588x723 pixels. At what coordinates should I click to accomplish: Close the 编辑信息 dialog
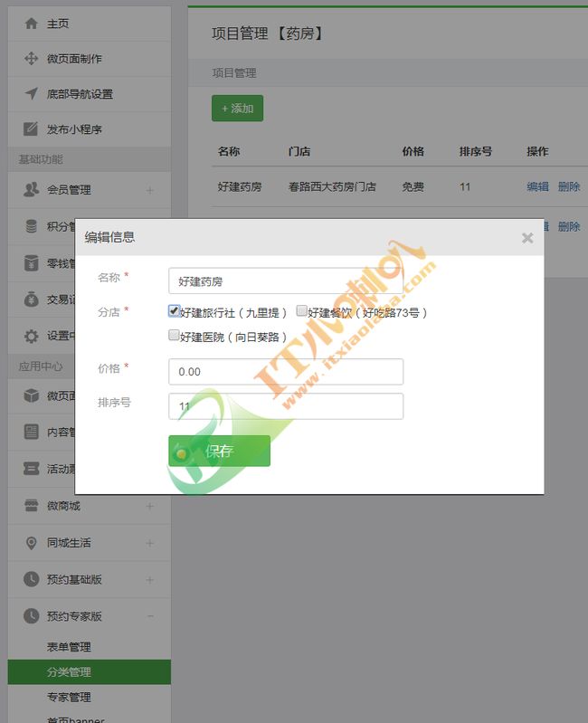(x=527, y=238)
